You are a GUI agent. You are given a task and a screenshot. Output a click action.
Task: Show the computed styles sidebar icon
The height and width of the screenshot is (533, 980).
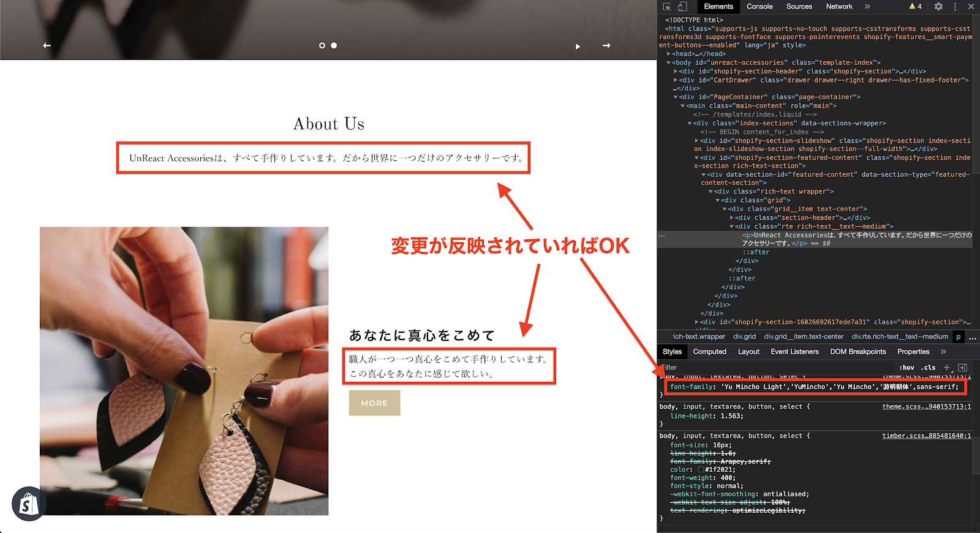[x=962, y=367]
